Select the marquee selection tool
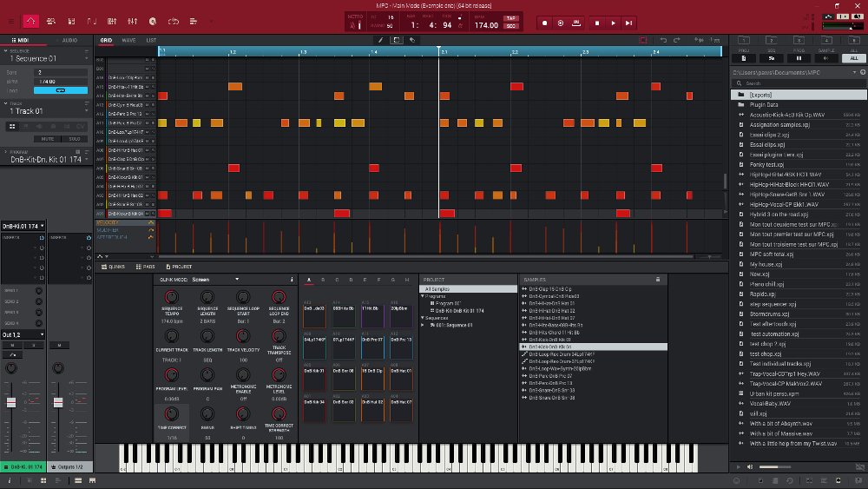 click(x=397, y=40)
